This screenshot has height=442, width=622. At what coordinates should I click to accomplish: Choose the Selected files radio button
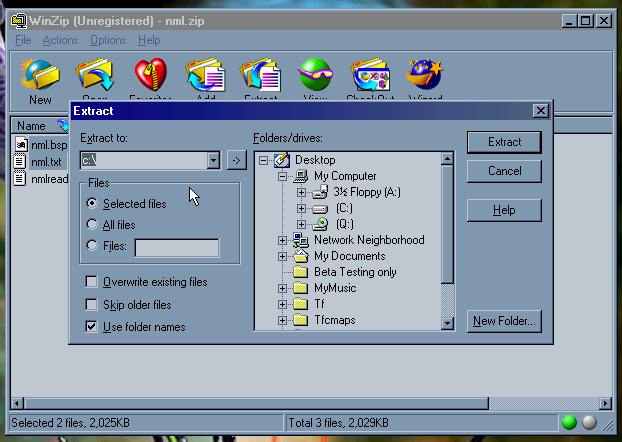click(x=92, y=203)
